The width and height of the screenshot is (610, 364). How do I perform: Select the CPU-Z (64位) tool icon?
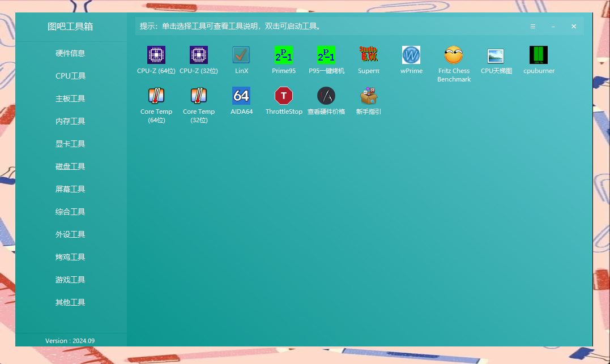156,55
